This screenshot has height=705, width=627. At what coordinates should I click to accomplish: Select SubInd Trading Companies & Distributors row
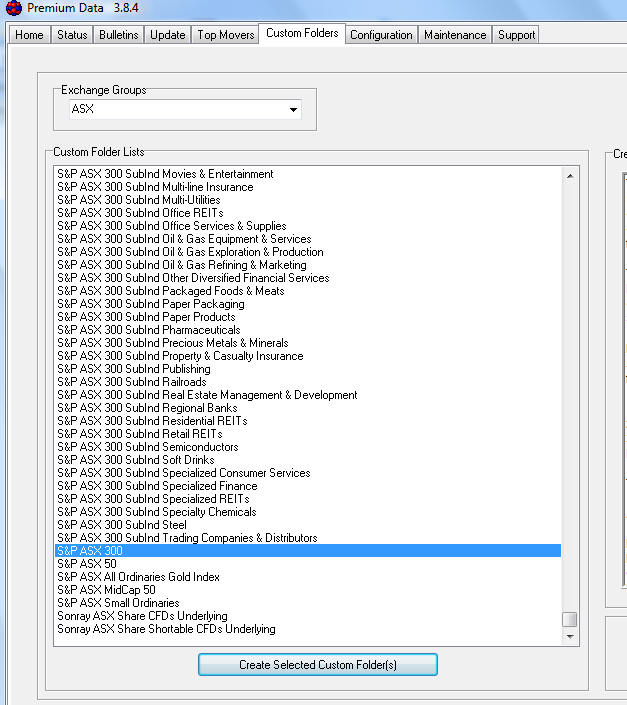pos(308,538)
